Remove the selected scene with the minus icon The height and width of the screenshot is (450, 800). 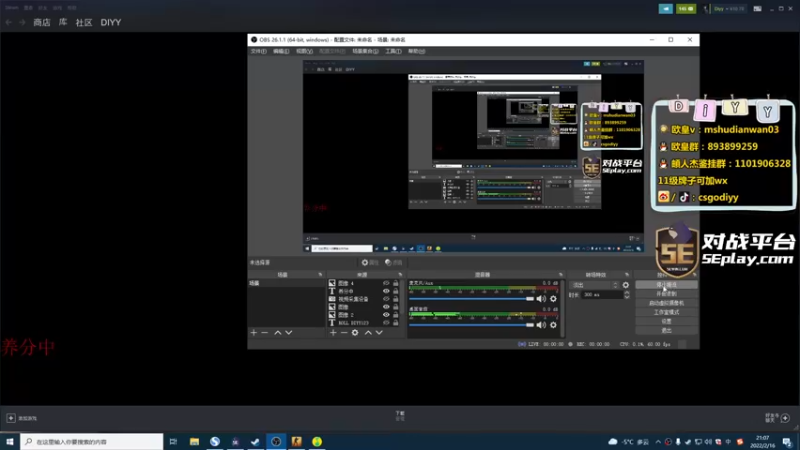pyautogui.click(x=264, y=333)
